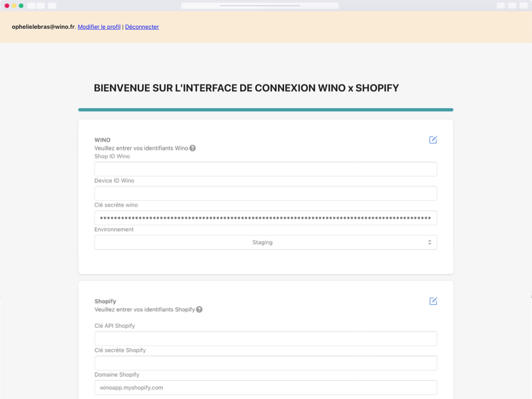This screenshot has width=532, height=399.
Task: Focus the Shop ID Wino field
Action: pos(265,169)
